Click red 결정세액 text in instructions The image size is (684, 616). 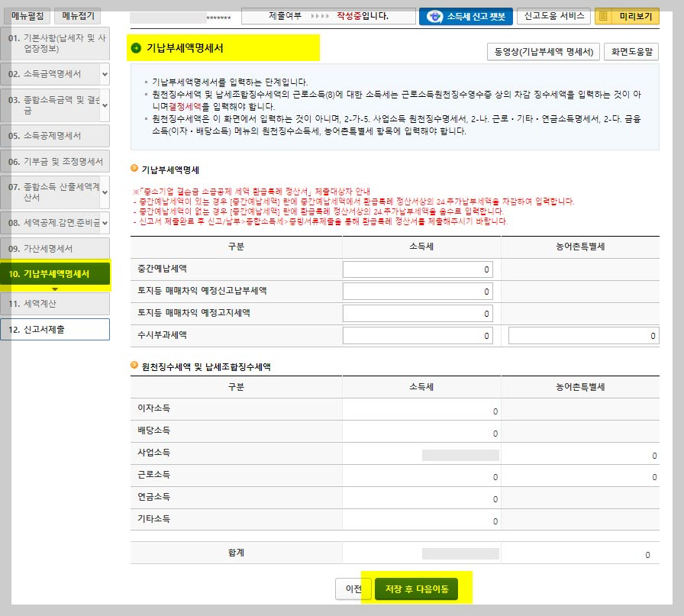(185, 106)
